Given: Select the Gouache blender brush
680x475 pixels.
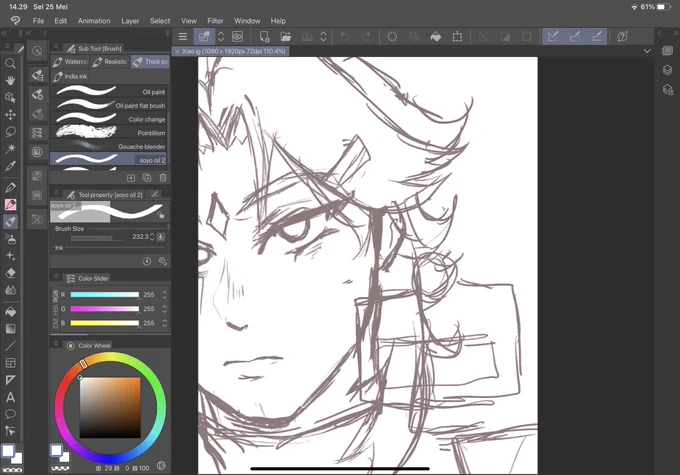Looking at the screenshot, I should (x=109, y=146).
